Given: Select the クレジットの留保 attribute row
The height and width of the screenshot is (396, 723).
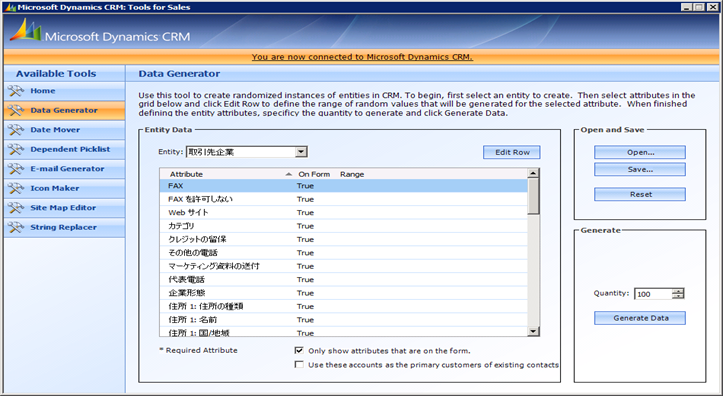Looking at the screenshot, I should pos(344,239).
